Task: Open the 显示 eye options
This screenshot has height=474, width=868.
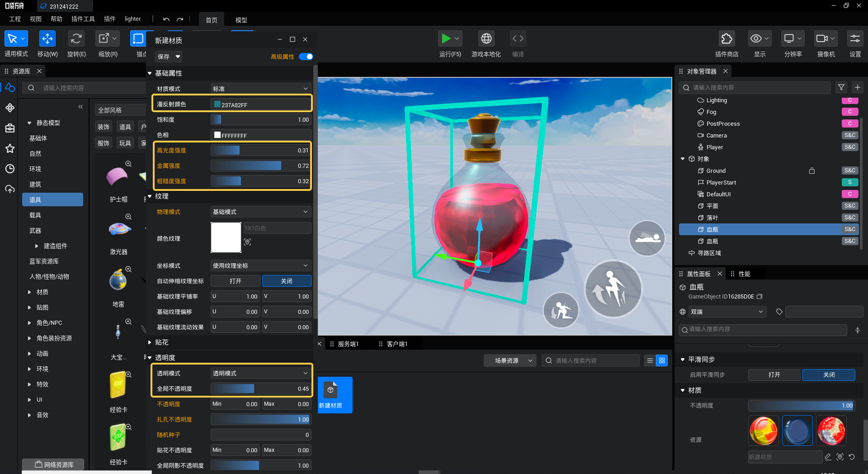Action: coord(759,39)
